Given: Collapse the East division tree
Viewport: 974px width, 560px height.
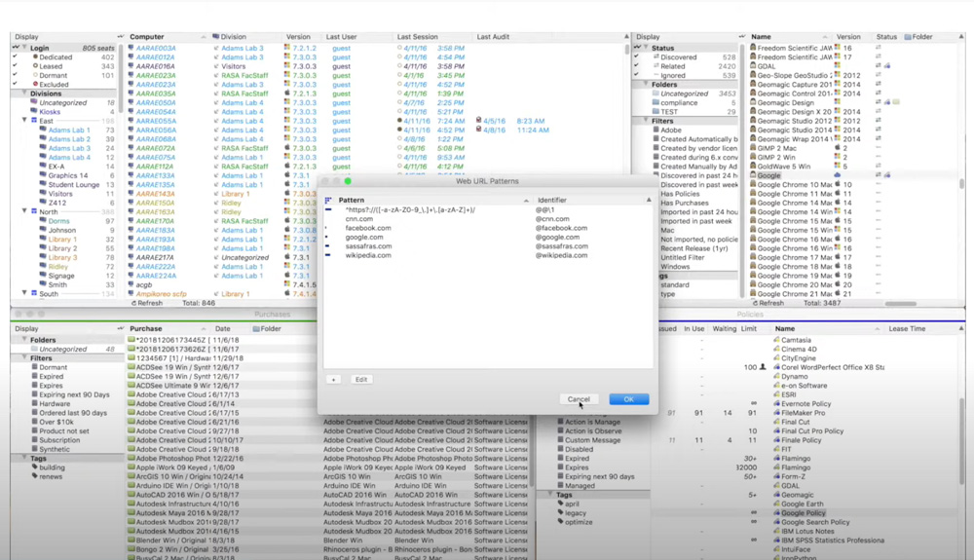Looking at the screenshot, I should point(25,121).
